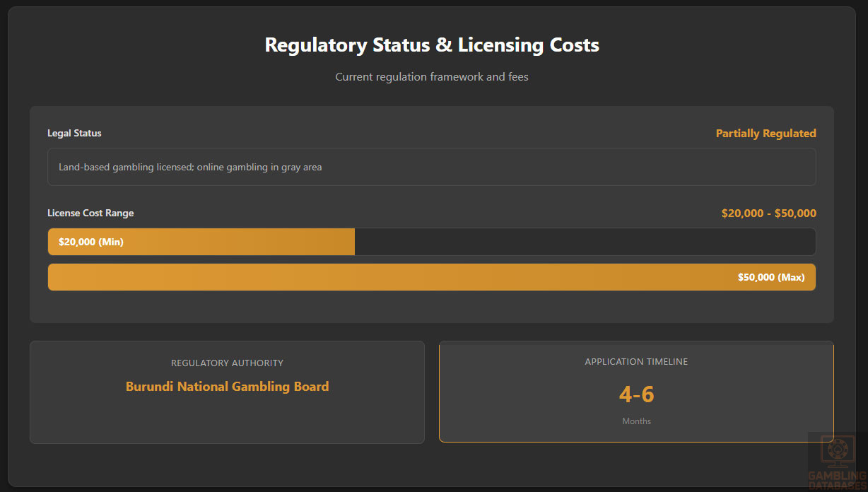Click the 'Current regulation framework and fees' subtitle
Screen dimensions: 868x492
[432, 76]
